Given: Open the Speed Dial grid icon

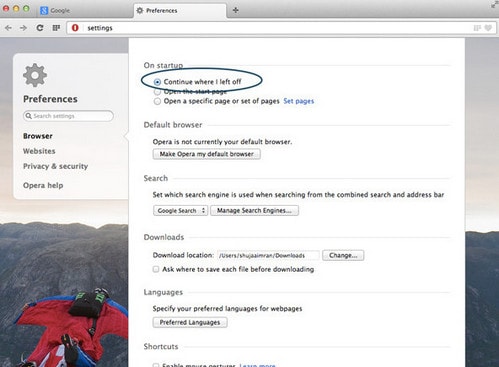Looking at the screenshot, I should [56, 28].
